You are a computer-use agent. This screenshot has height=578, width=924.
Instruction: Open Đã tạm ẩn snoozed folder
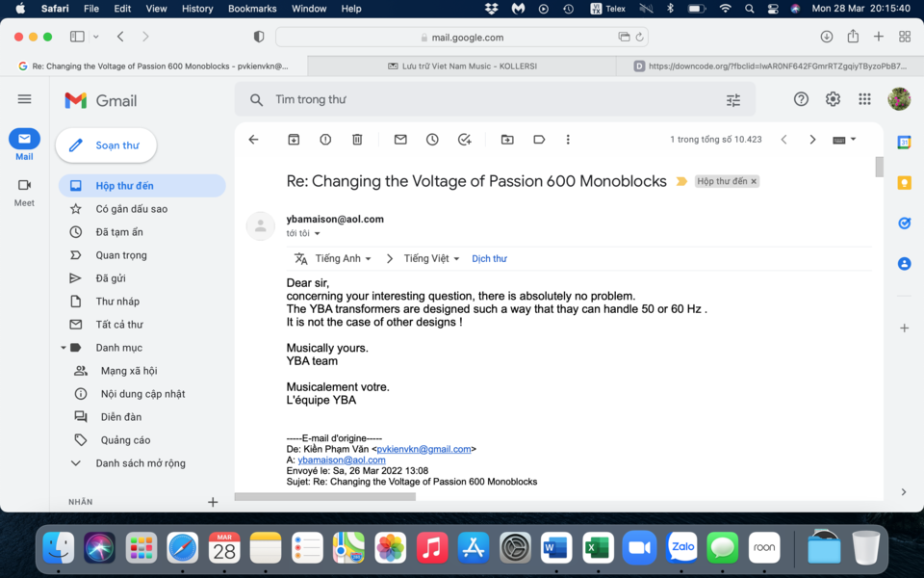click(x=142, y=232)
